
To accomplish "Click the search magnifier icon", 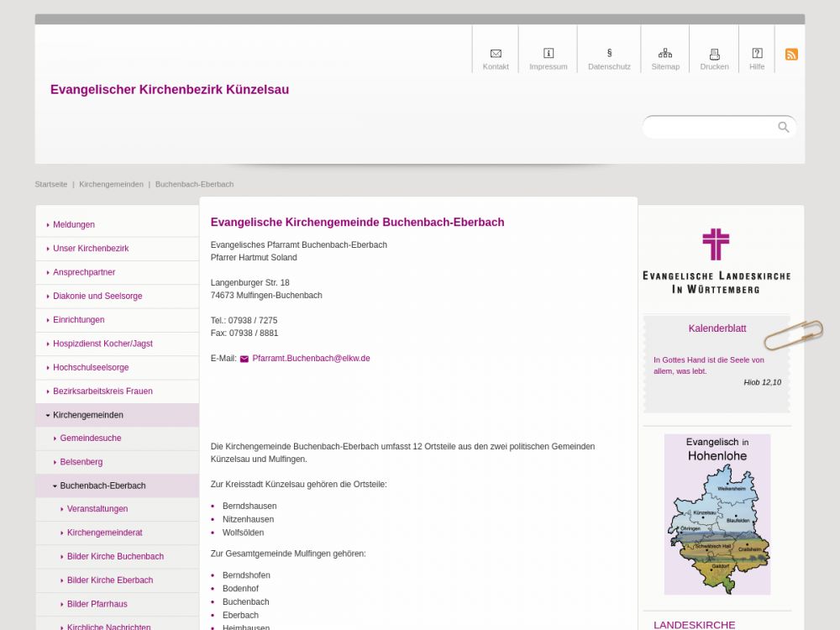I will tap(783, 128).
